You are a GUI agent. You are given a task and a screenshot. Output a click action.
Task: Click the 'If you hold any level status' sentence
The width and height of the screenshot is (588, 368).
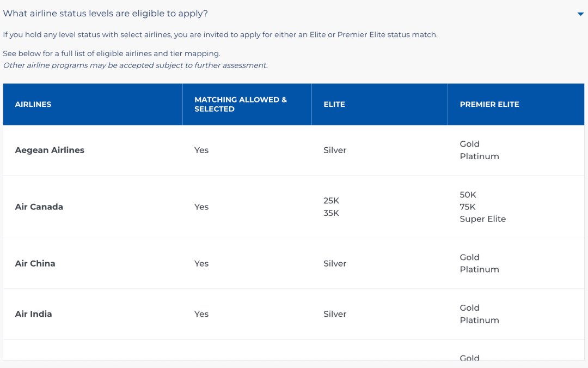[x=220, y=35]
